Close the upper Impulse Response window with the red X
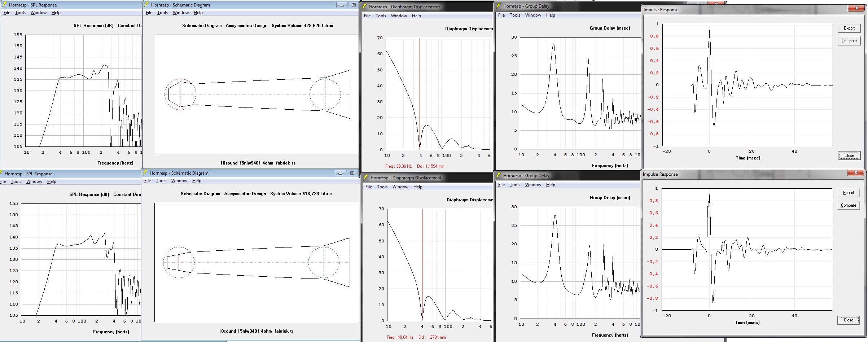The height and width of the screenshot is (342, 868). (856, 8)
